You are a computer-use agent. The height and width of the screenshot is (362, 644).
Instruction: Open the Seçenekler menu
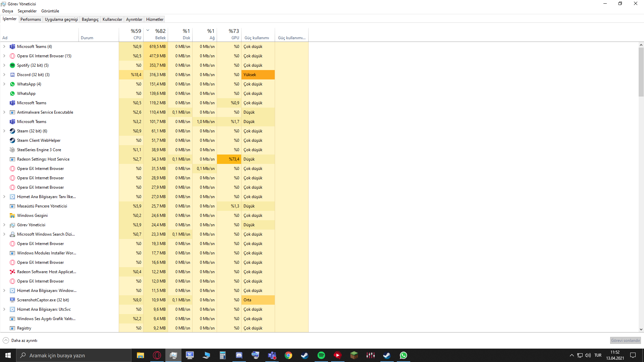coord(27,11)
